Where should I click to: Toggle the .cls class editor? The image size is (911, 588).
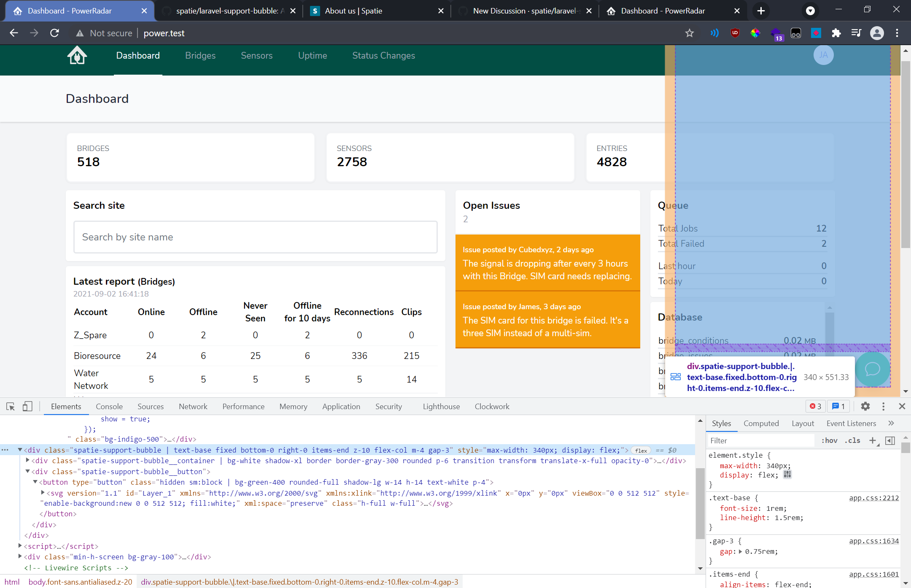click(x=852, y=440)
